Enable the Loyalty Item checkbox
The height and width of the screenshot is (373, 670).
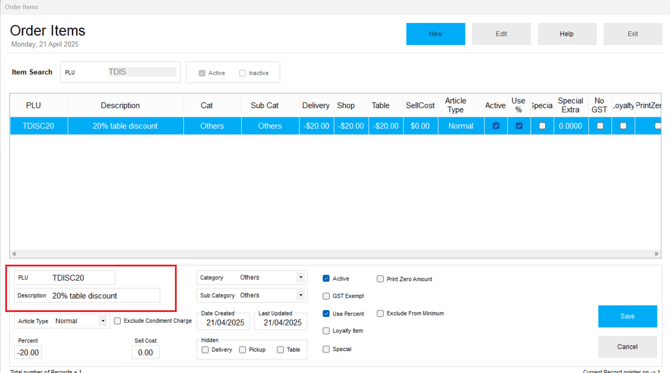pyautogui.click(x=326, y=331)
